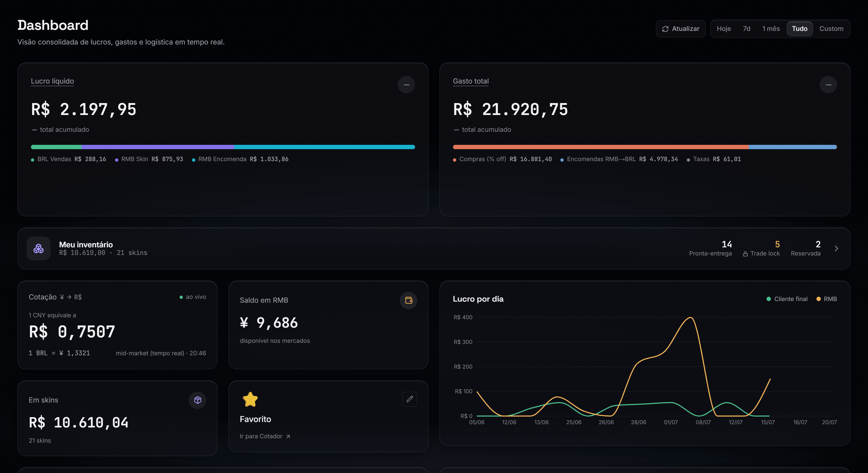Click the Lucro por dia chart title

478,299
